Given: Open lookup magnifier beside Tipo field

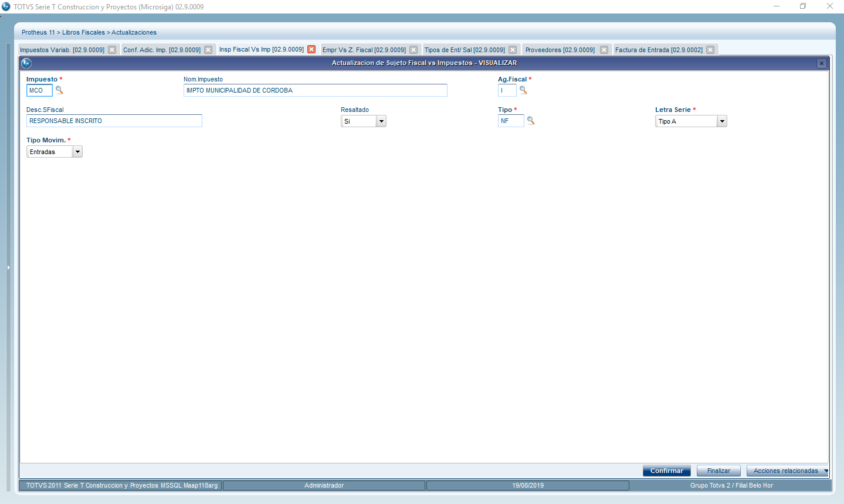Looking at the screenshot, I should (531, 120).
